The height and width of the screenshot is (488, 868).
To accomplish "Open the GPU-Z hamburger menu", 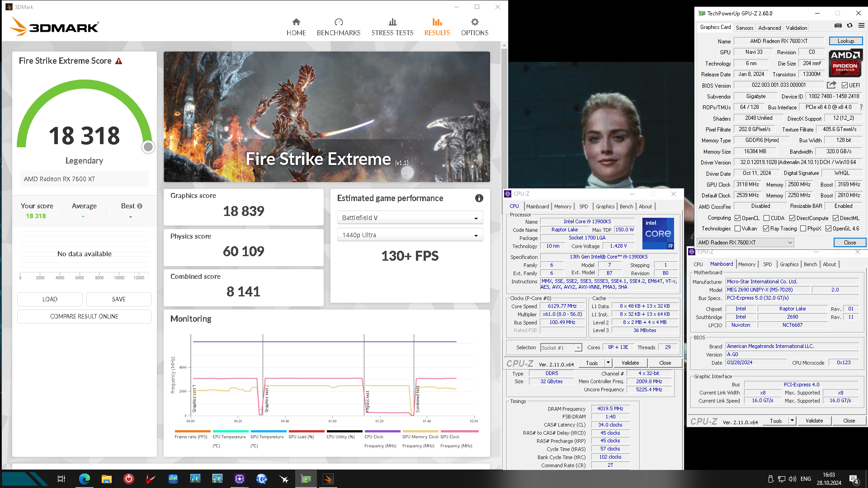I will click(x=861, y=26).
